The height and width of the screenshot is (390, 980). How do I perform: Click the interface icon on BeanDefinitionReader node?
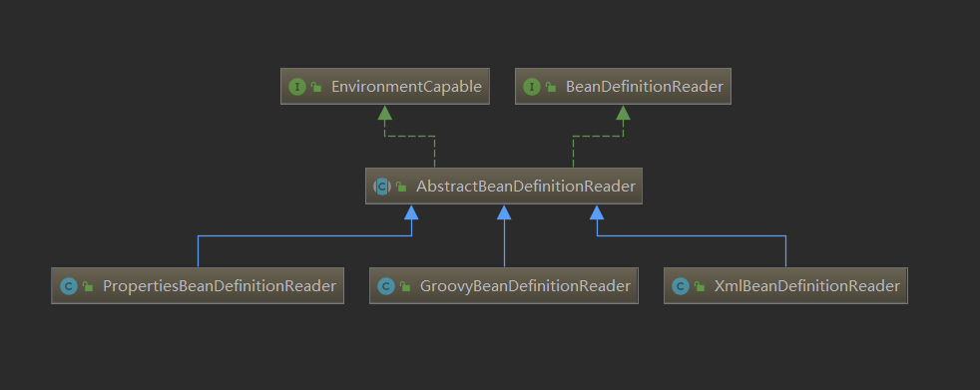pos(532,87)
